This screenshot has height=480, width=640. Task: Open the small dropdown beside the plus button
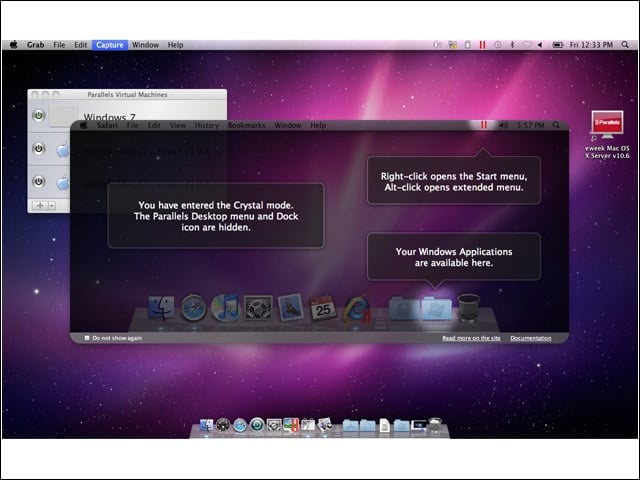pos(52,205)
